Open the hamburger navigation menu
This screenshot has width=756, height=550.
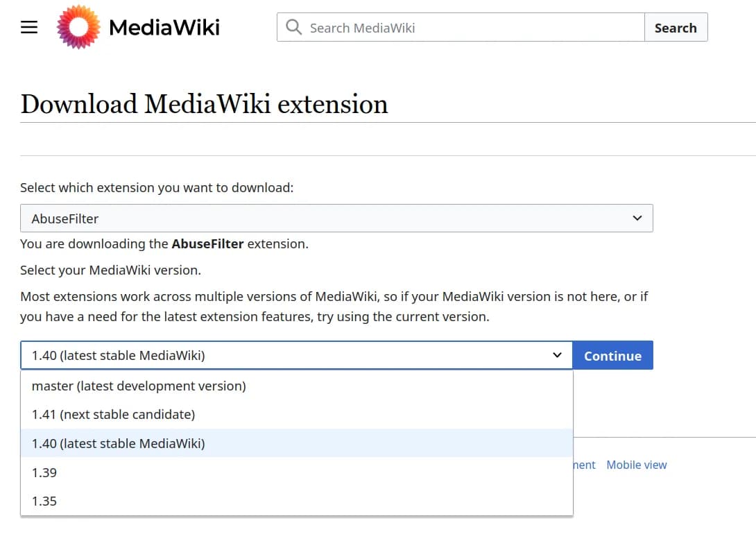28,27
